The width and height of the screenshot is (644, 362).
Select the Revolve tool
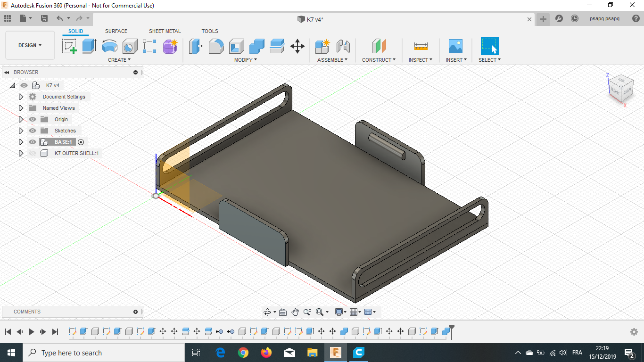[110, 46]
